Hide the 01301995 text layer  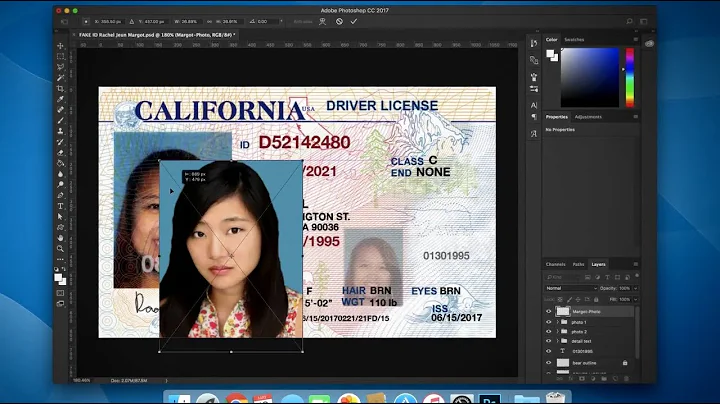548,351
